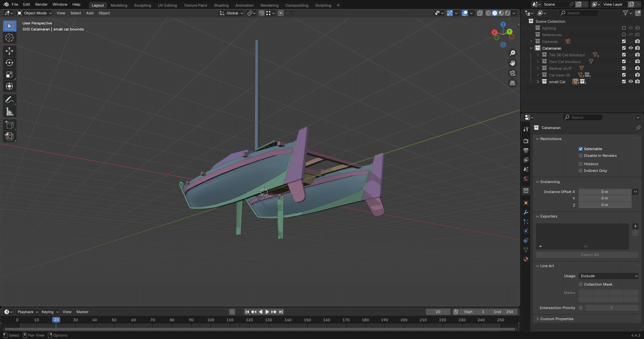The height and width of the screenshot is (339, 644).
Task: Switch to the Sculpting workspace tab
Action: point(143,5)
